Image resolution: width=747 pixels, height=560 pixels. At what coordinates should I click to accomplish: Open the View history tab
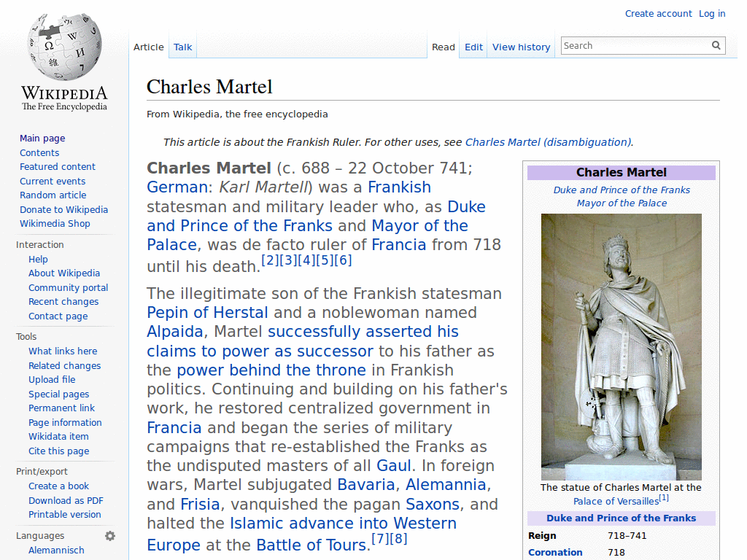pyautogui.click(x=521, y=47)
